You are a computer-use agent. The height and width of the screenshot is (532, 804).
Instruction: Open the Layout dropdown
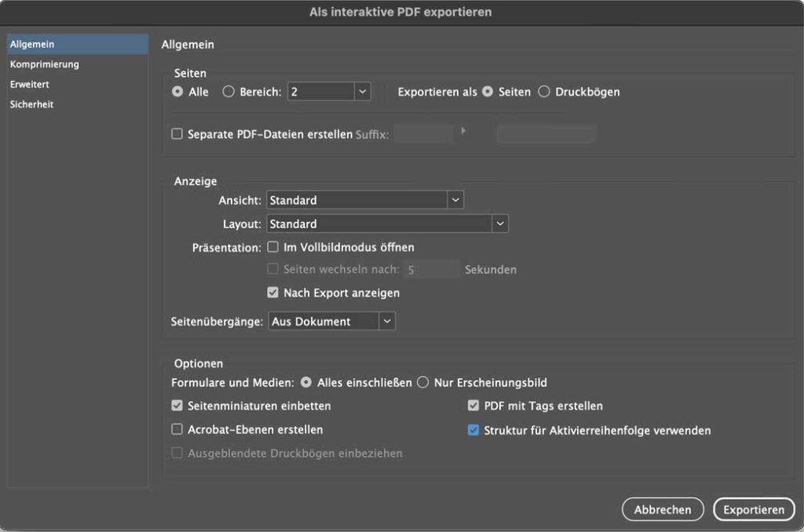tap(388, 224)
